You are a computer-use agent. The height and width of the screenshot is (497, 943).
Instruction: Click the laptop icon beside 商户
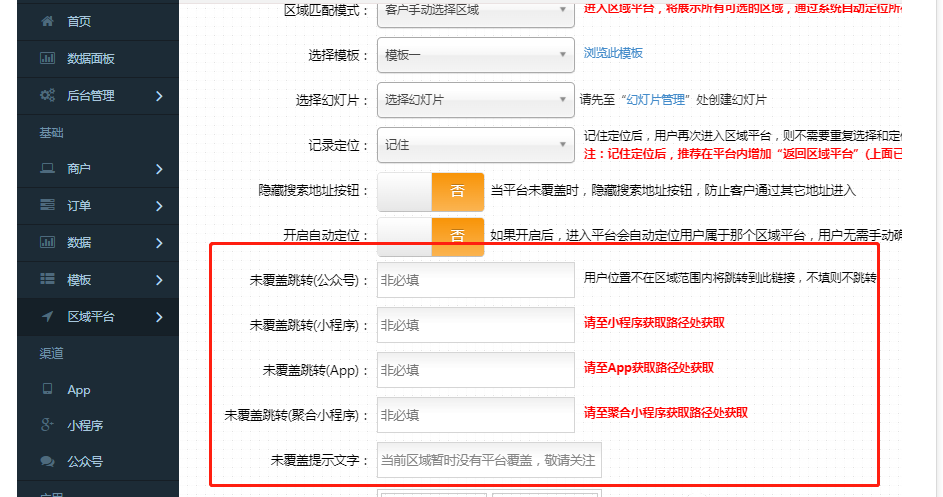point(46,169)
